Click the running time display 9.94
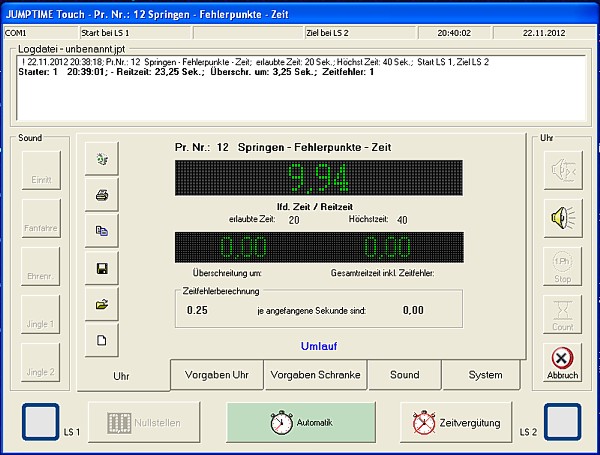The height and width of the screenshot is (455, 600). [319, 178]
